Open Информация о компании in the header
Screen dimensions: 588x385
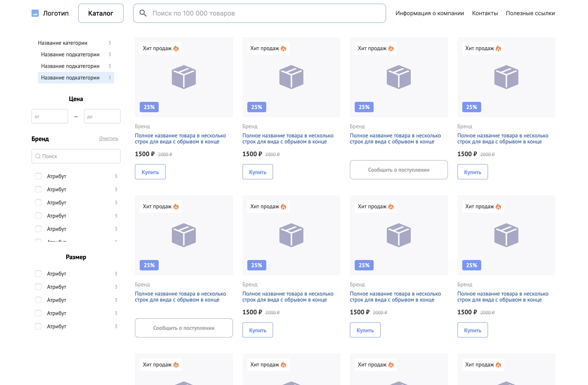430,13
